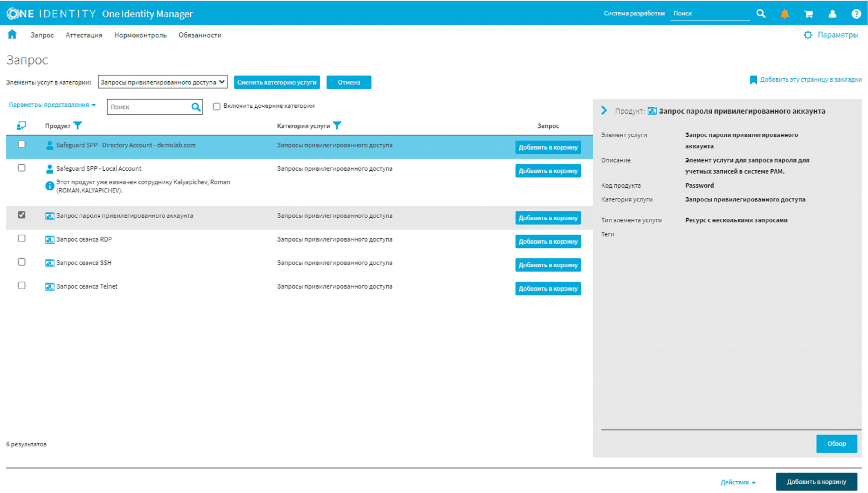Screen dimensions: 868x493
Task: Check the Safeguard SPP Local Account checkbox
Action: point(22,168)
